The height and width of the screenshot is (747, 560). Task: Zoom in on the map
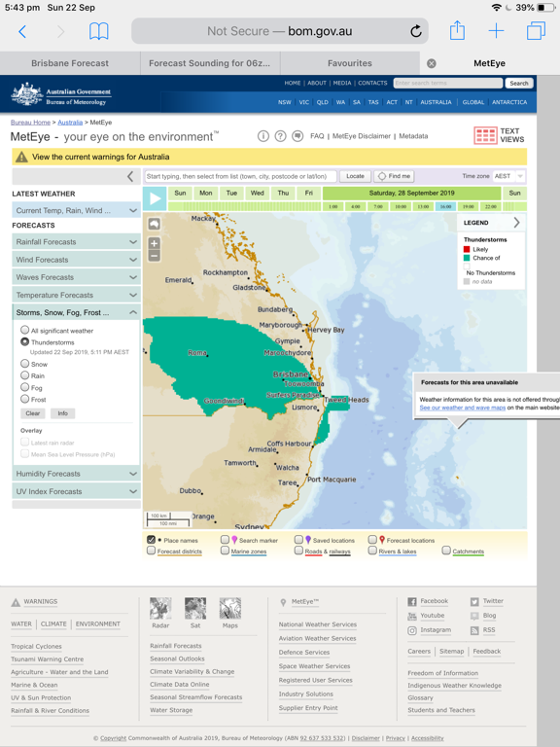pyautogui.click(x=154, y=243)
